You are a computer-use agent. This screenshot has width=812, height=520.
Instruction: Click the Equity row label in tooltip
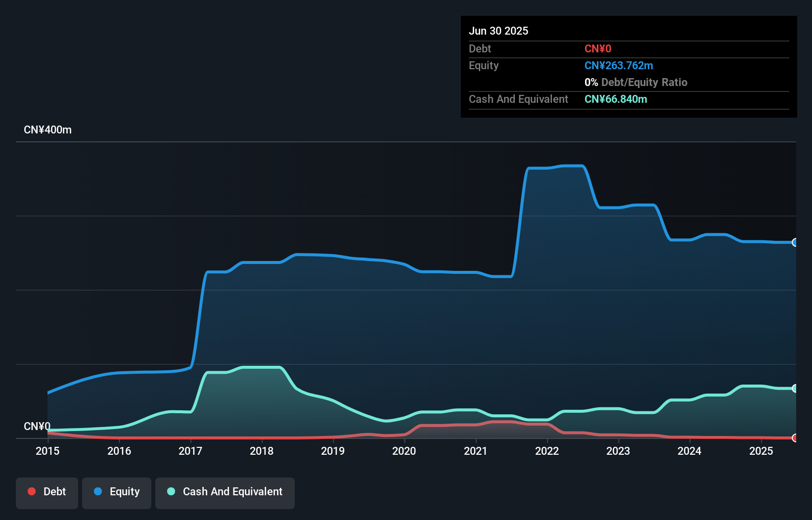click(484, 66)
